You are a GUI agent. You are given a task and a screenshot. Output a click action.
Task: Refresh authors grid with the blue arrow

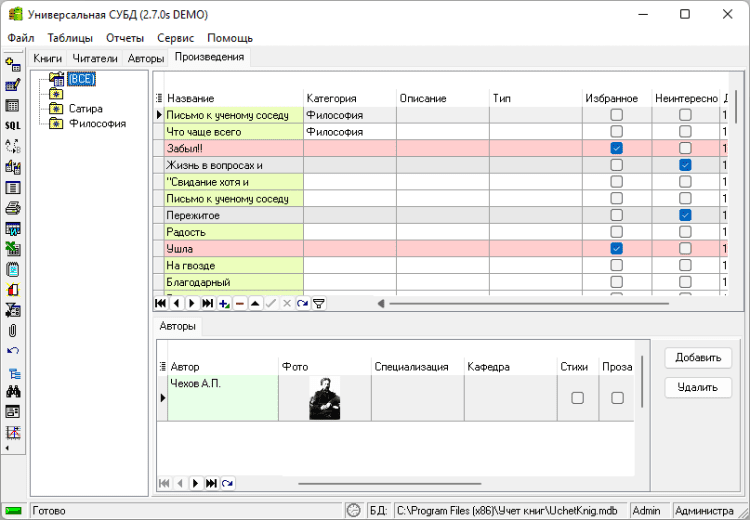click(x=228, y=483)
